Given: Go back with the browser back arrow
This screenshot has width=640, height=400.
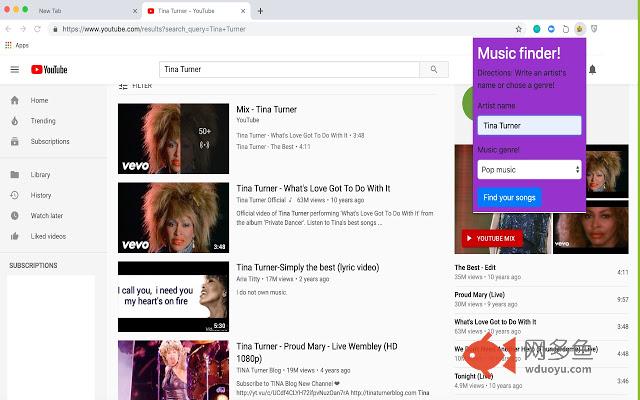Looking at the screenshot, I should (8, 29).
